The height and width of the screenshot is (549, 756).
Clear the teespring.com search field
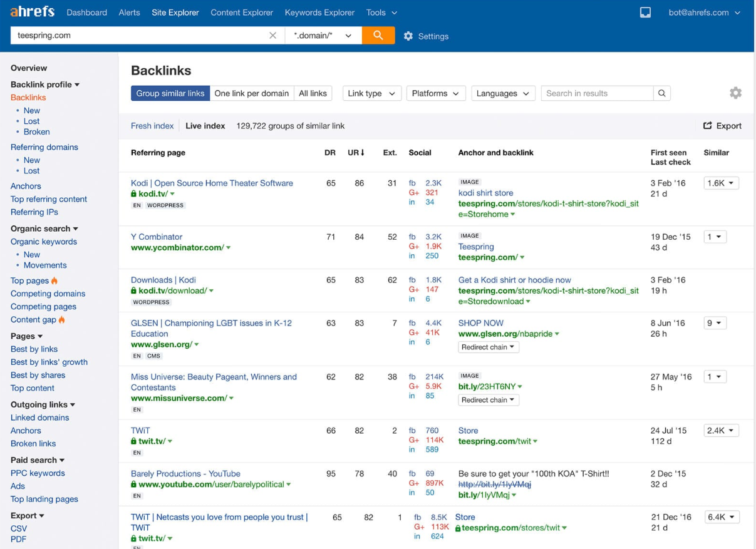coord(272,36)
